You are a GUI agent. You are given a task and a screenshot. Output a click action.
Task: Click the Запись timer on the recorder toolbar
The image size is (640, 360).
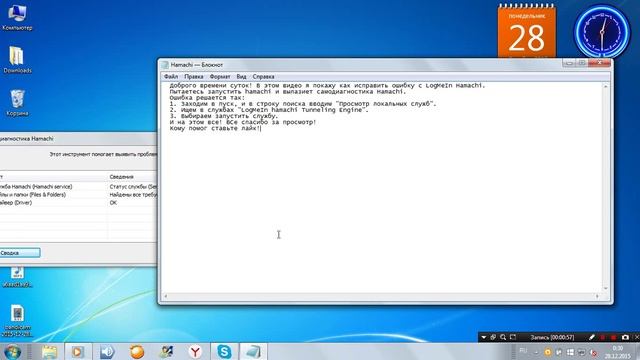(552, 337)
